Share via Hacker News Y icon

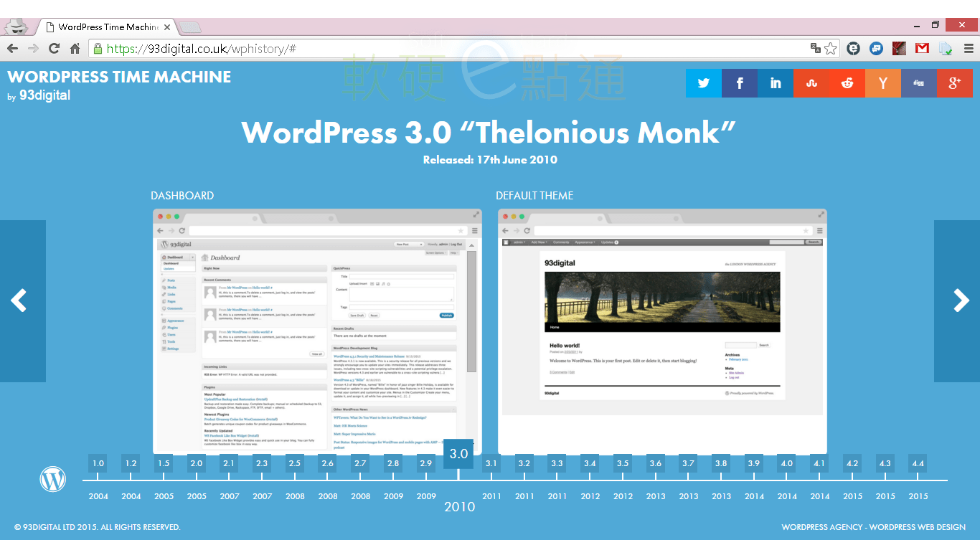pyautogui.click(x=883, y=83)
